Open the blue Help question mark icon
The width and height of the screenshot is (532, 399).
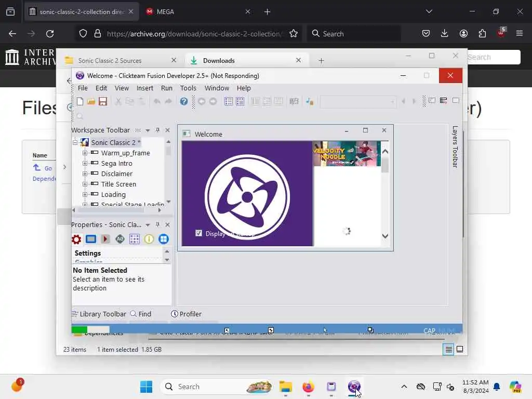(184, 101)
